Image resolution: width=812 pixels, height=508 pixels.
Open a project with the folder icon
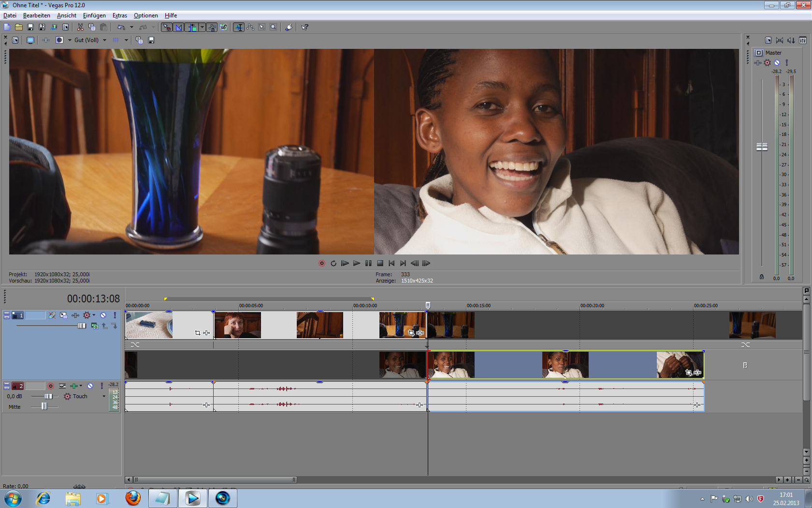18,27
